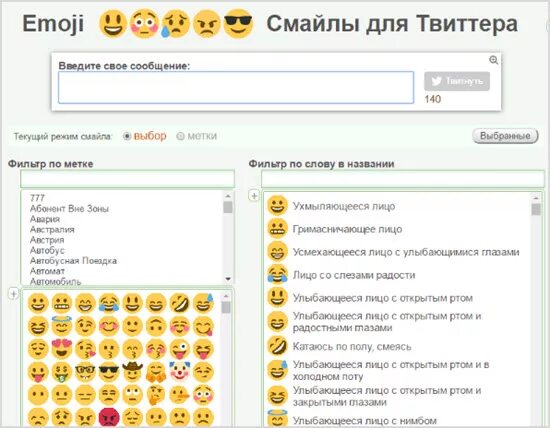This screenshot has height=428, width=550.
Task: Select tag Автомобиль
Action: [56, 281]
